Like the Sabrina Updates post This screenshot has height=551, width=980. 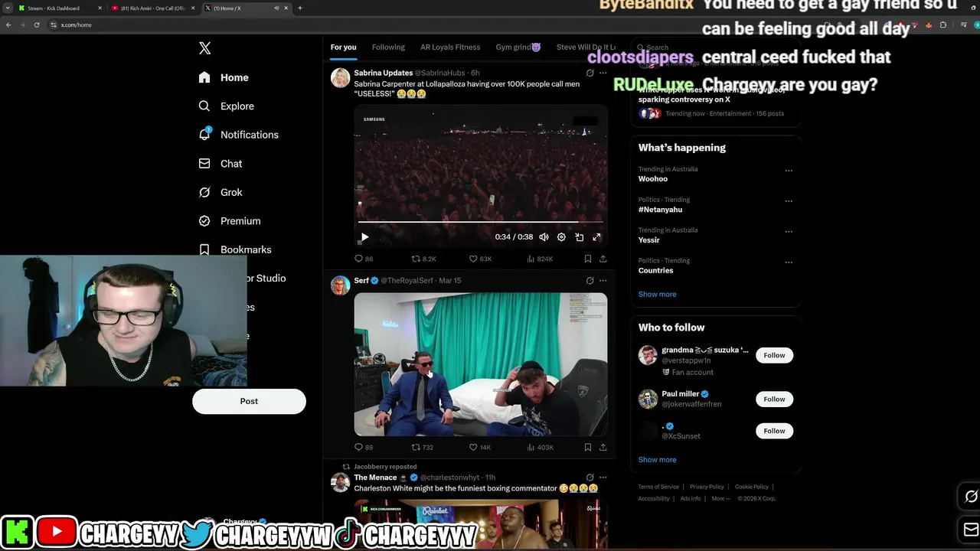click(480, 259)
